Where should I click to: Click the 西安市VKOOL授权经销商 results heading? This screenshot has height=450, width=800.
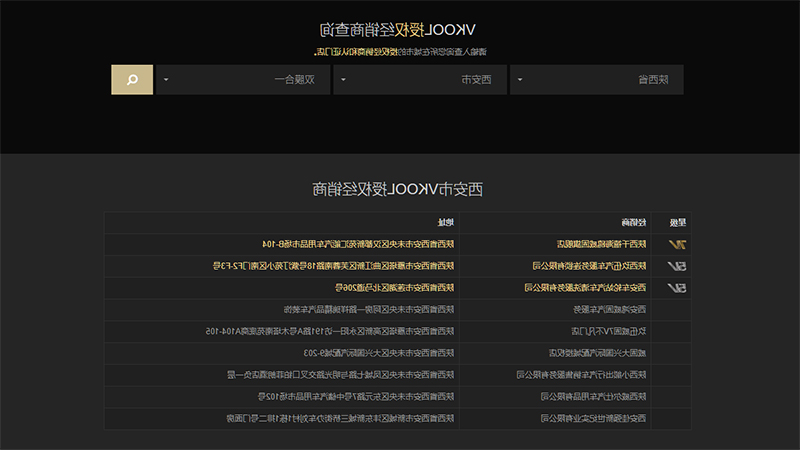click(x=397, y=189)
